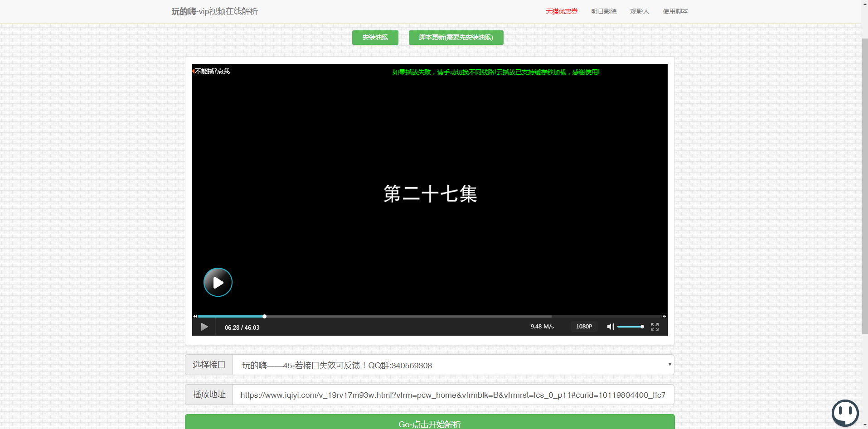
Task: Focus the 播放地址 URL input field
Action: 453,395
